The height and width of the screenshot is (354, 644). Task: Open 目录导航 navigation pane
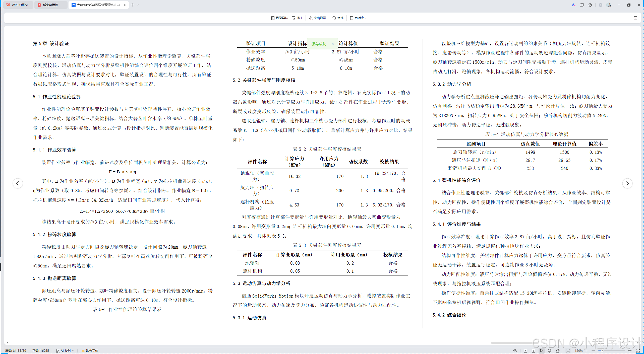click(x=280, y=18)
